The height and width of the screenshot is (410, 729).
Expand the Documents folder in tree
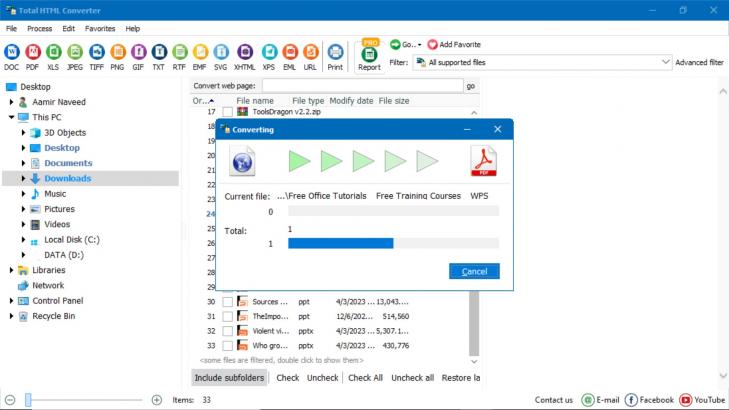[24, 163]
